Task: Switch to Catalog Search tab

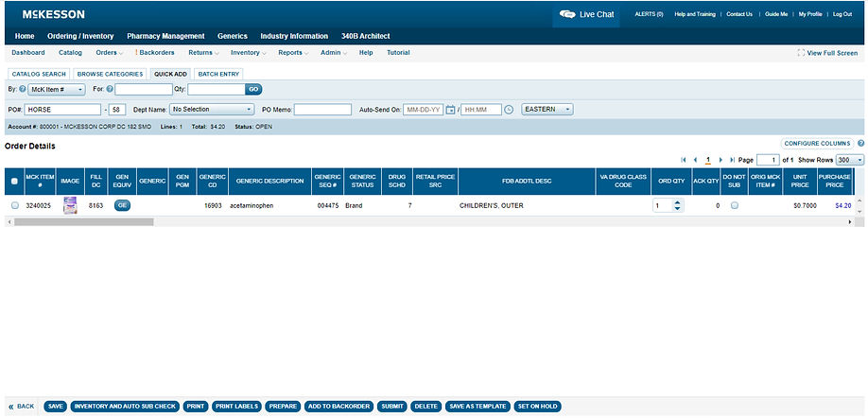Action: click(39, 74)
